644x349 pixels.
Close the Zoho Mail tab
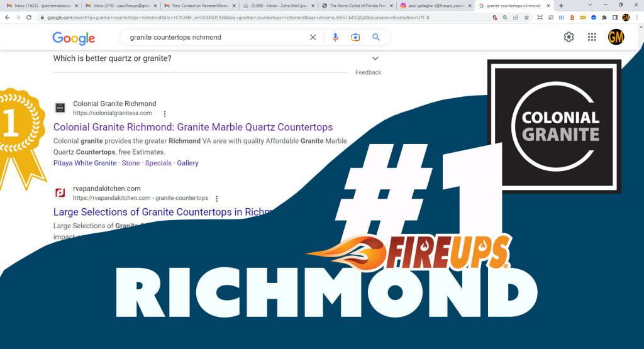[313, 6]
